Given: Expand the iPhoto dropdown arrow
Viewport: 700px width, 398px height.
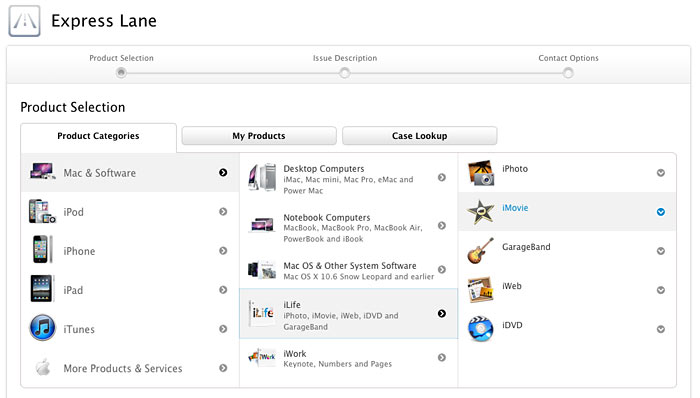Looking at the screenshot, I should [x=661, y=173].
